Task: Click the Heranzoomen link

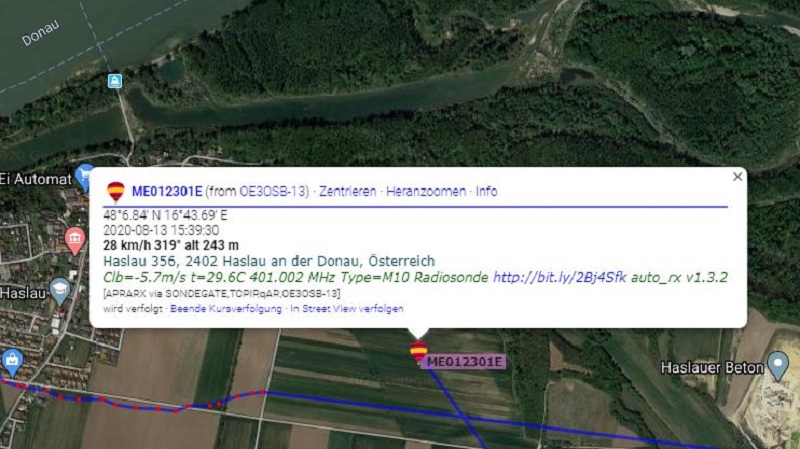Action: click(x=426, y=191)
